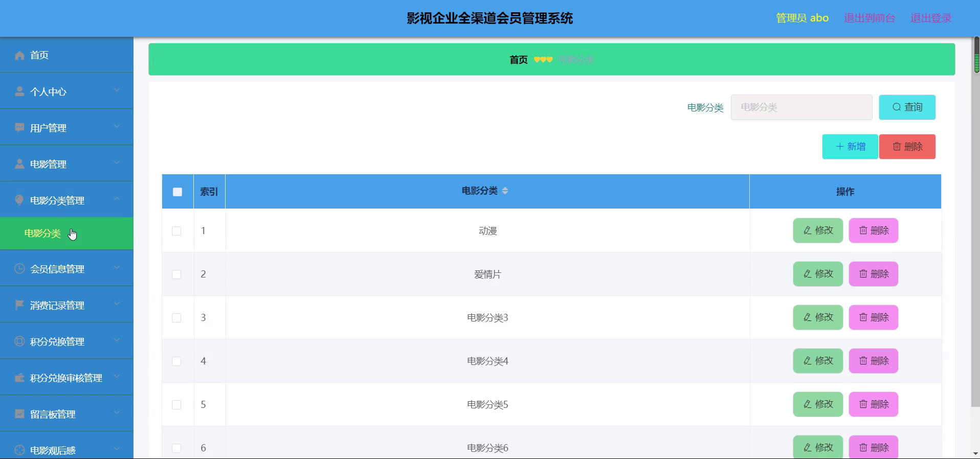Open the 电影观后感 sidebar menu

tap(66, 445)
